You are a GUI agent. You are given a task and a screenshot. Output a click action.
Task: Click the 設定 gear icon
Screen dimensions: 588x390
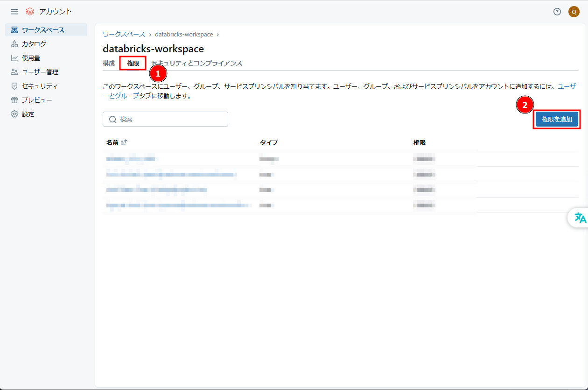click(14, 114)
